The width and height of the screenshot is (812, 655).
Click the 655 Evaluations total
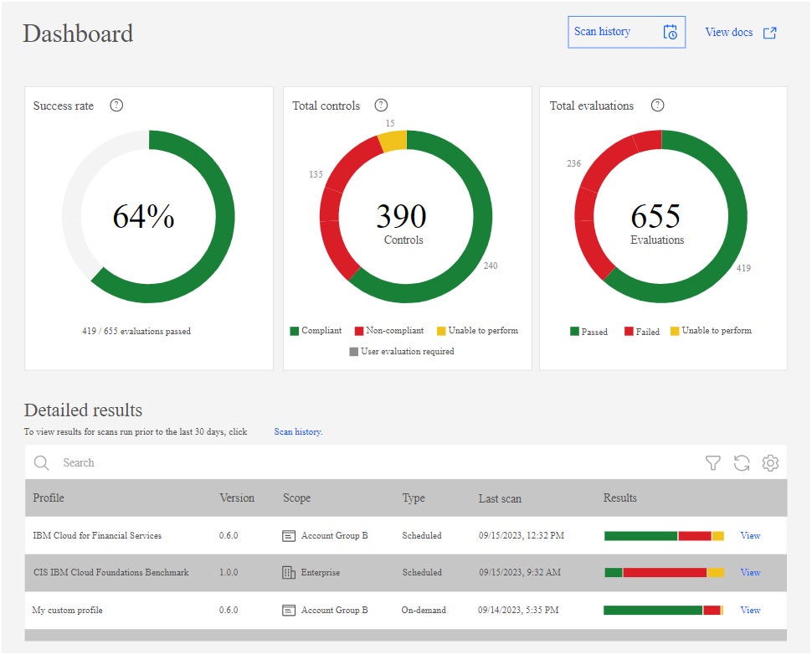point(655,216)
